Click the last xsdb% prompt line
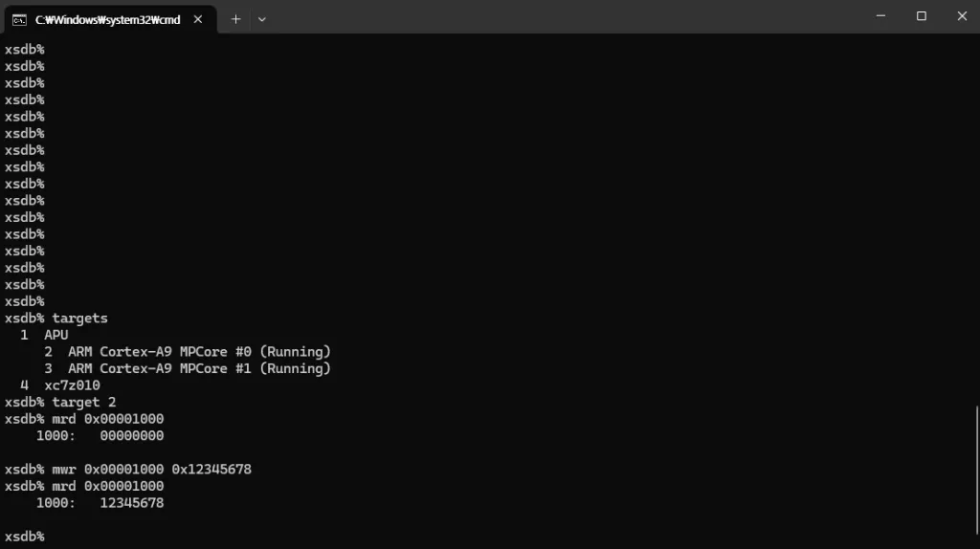This screenshot has width=980, height=549. [x=24, y=537]
